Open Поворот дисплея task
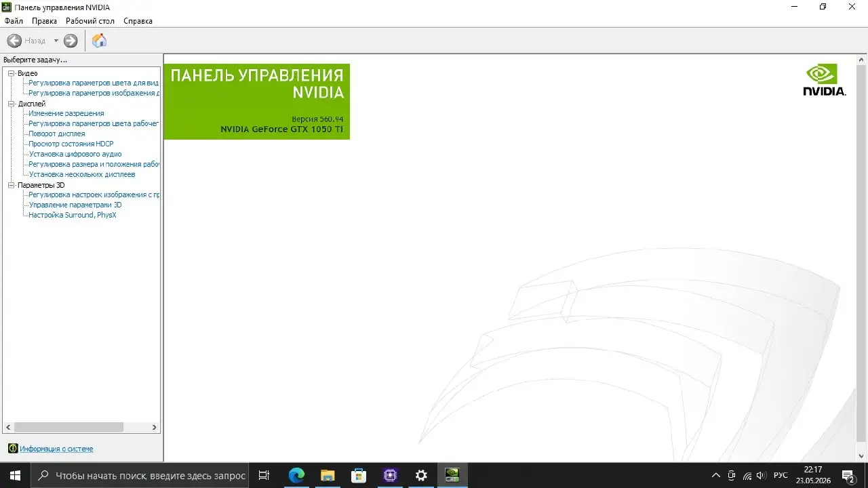This screenshot has width=868, height=488. point(57,134)
